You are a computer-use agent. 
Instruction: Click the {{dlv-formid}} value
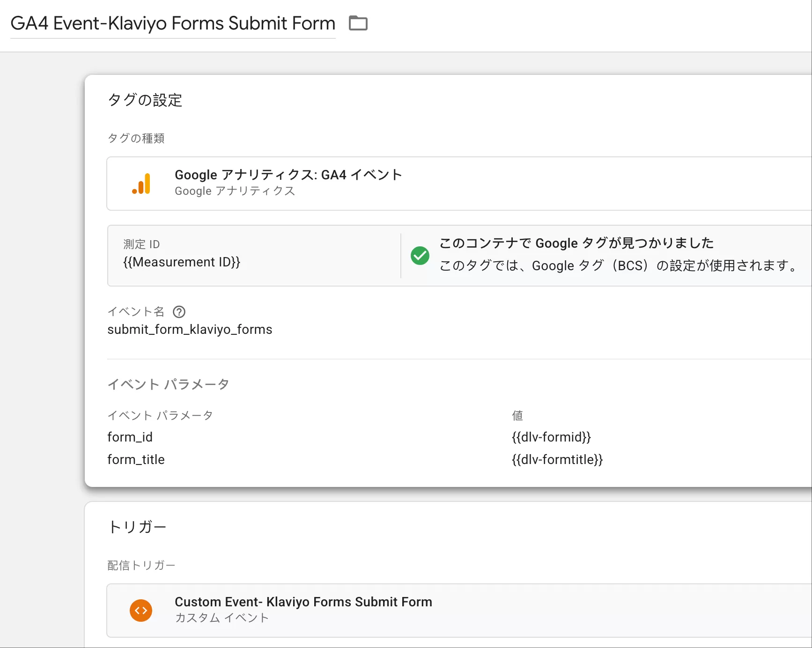[x=551, y=437]
